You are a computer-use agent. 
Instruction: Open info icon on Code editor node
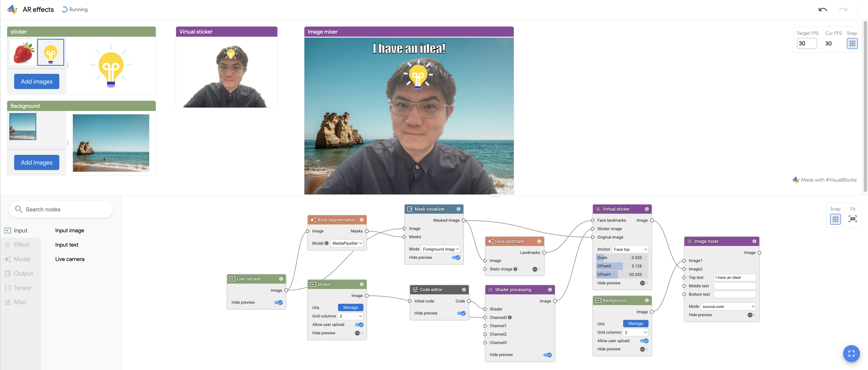464,290
